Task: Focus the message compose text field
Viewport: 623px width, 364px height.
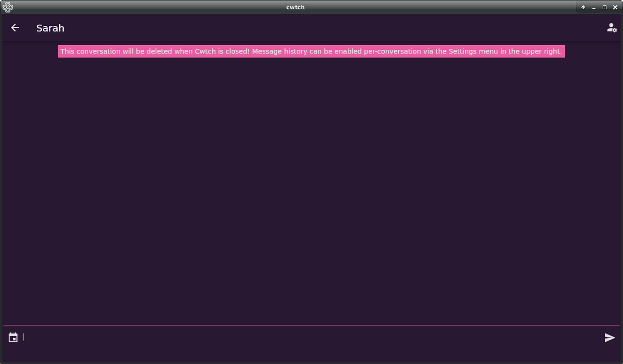Action: (x=311, y=338)
